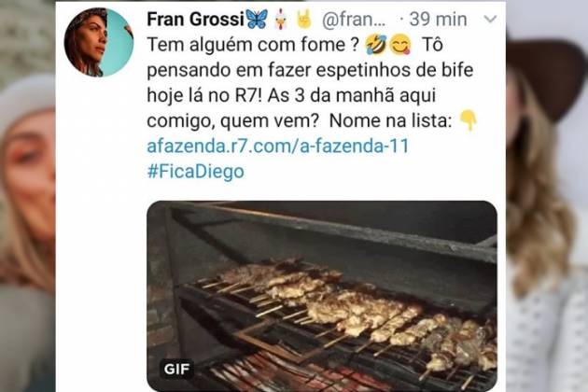Click the GIF badge on the media
Screen dimensions: 588x392
point(177,369)
